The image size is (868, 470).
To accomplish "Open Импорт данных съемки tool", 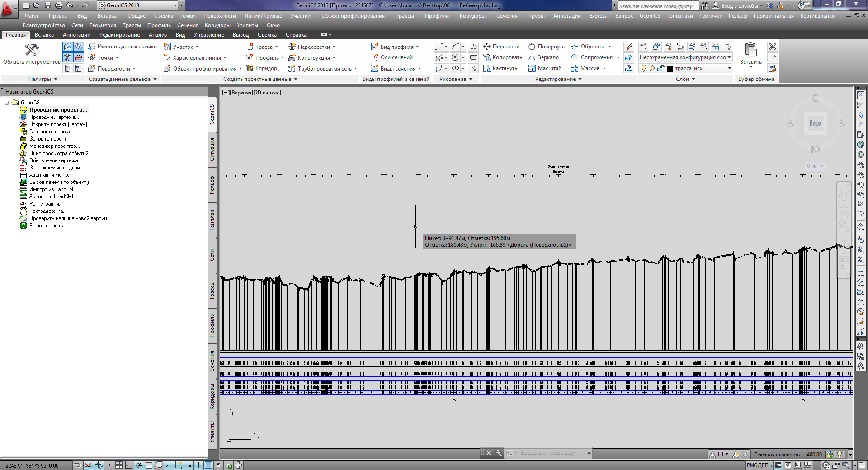I will point(123,47).
